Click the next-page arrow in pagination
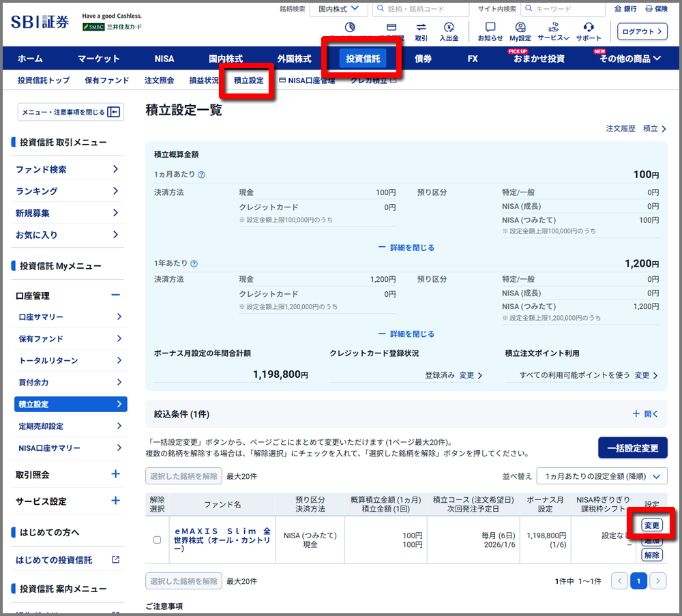 (657, 581)
